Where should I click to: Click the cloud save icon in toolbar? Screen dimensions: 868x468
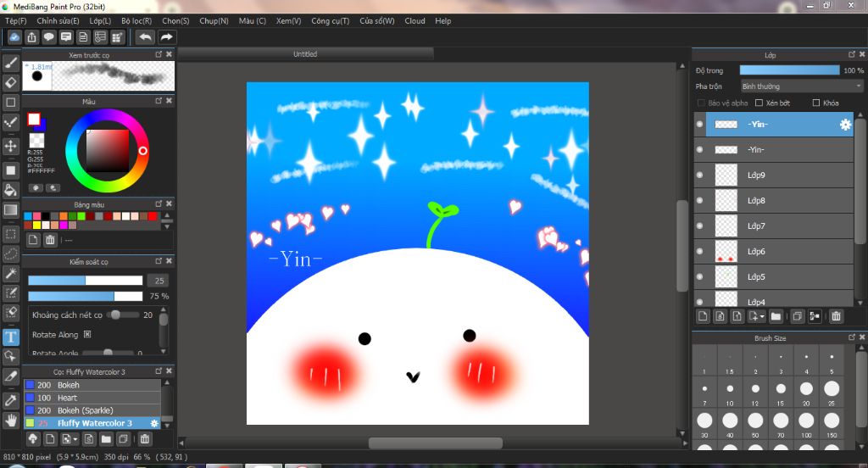pyautogui.click(x=14, y=37)
